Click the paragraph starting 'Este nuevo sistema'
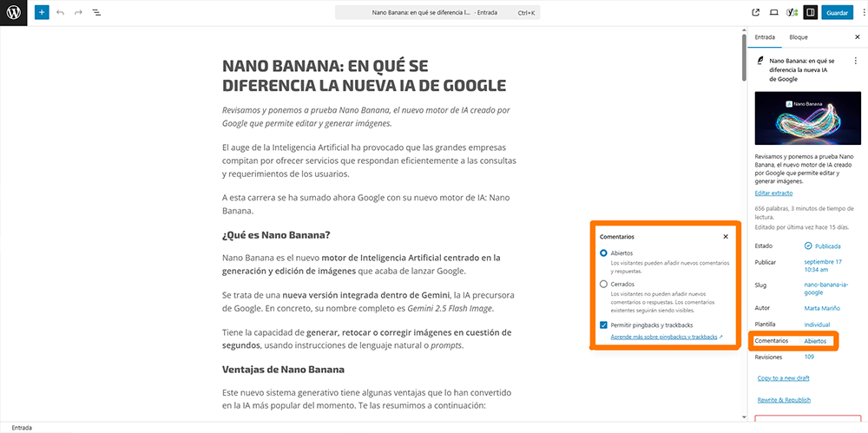The height and width of the screenshot is (433, 868). [366, 398]
